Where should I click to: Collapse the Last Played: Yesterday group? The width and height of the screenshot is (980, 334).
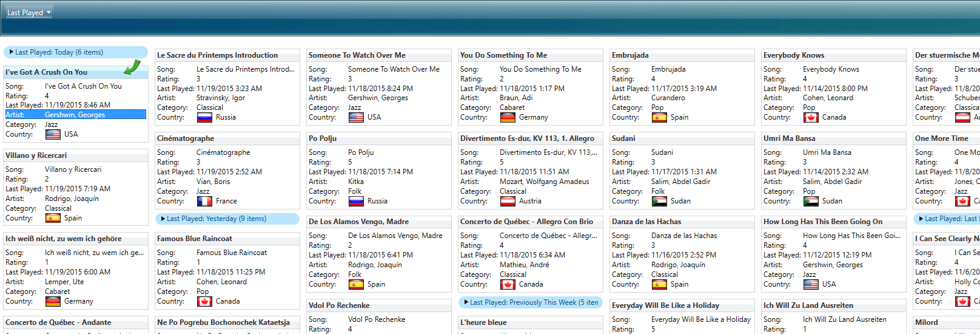click(163, 219)
